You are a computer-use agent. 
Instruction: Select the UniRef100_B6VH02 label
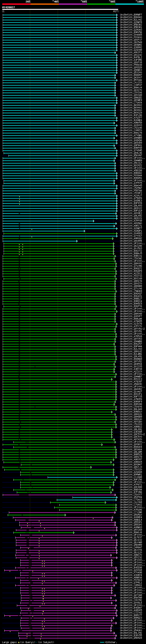point(131,105)
